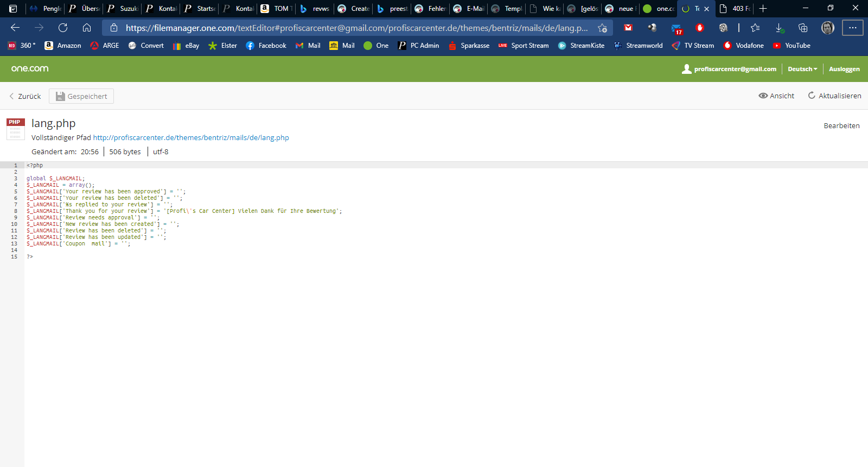Go back with the browser back arrow
The width and height of the screenshot is (868, 467).
[15, 28]
